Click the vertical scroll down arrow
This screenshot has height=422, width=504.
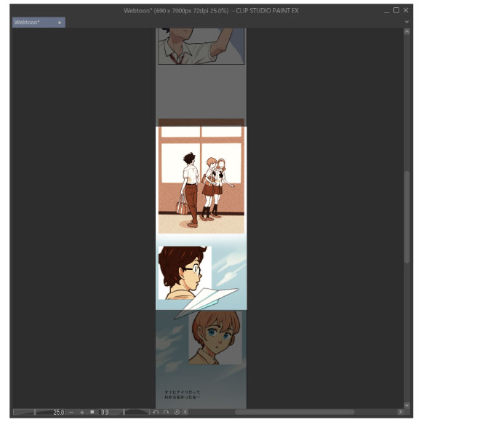click(x=407, y=405)
